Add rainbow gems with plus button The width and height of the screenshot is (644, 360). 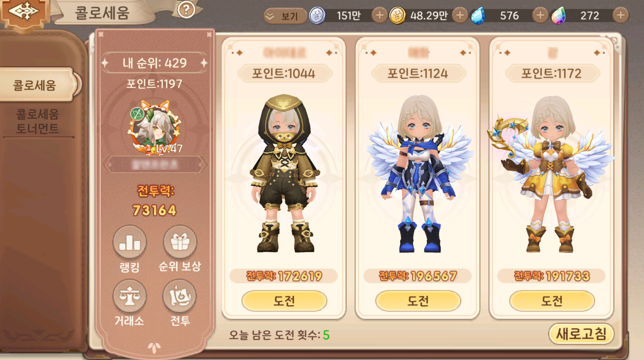click(x=620, y=15)
